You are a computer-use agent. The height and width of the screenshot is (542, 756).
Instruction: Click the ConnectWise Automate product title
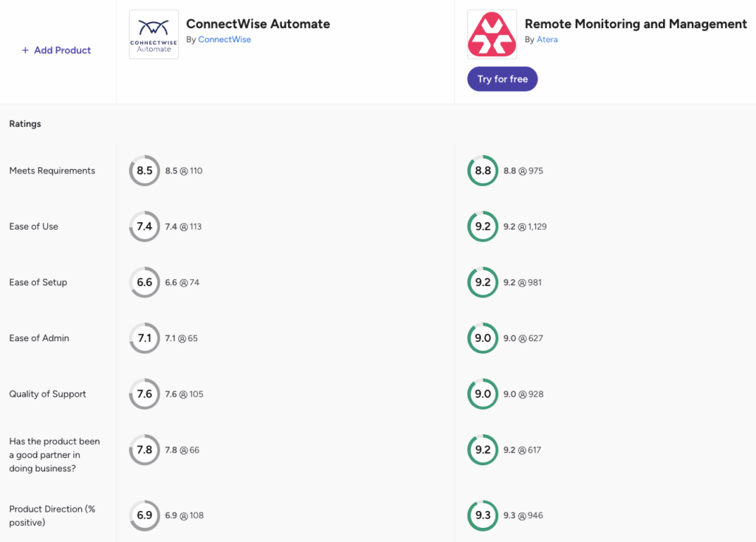pyautogui.click(x=258, y=24)
